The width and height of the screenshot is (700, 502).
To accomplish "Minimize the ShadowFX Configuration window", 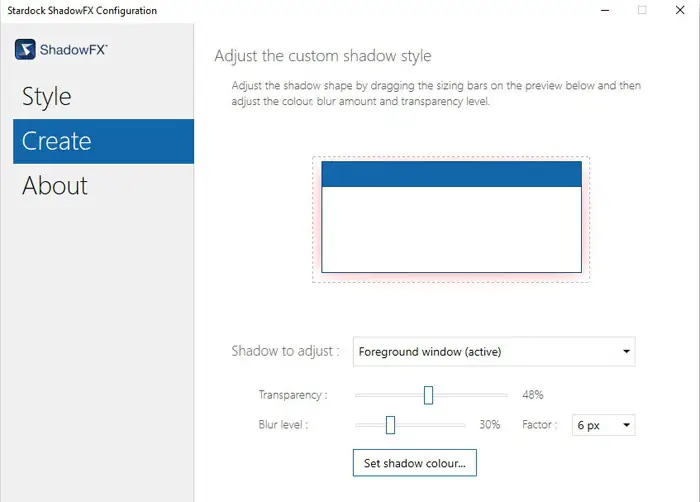I will [607, 10].
